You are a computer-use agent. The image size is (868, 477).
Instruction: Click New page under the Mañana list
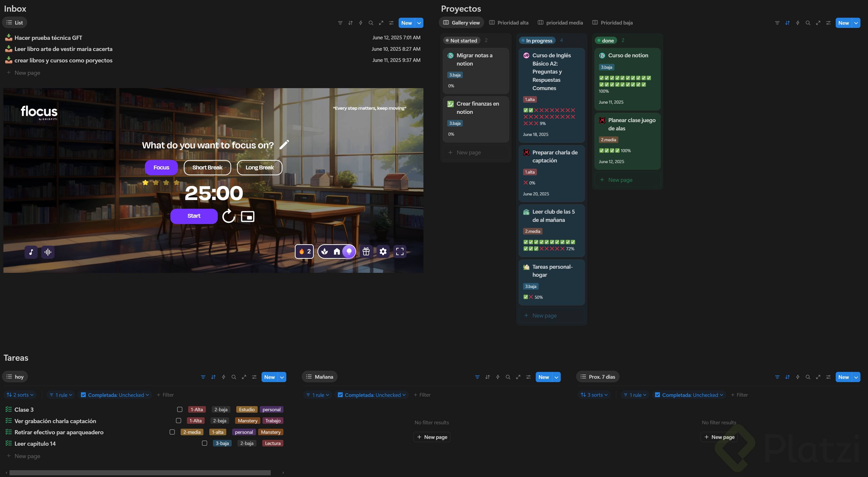point(432,437)
